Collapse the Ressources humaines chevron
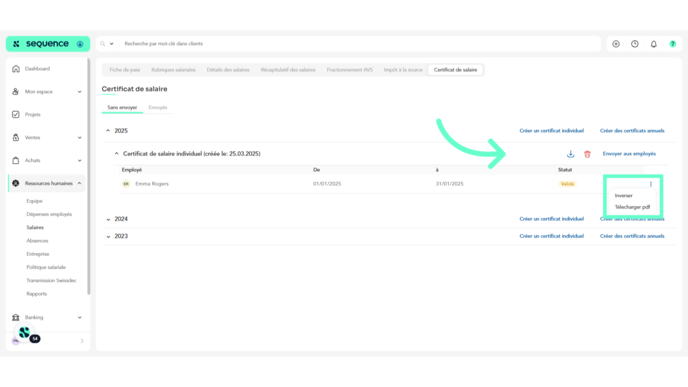 (x=79, y=183)
